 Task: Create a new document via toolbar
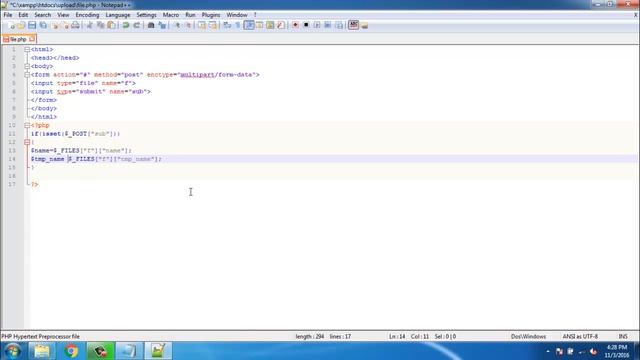click(11, 25)
